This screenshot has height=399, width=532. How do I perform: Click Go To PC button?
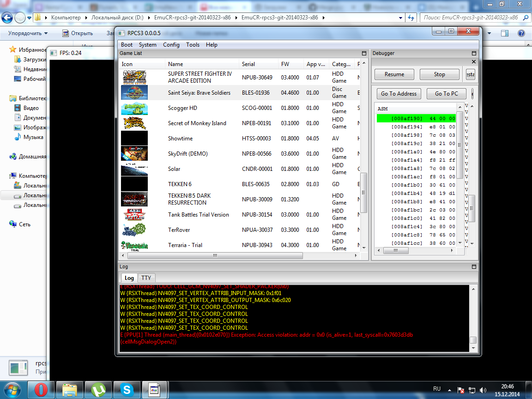tap(446, 94)
